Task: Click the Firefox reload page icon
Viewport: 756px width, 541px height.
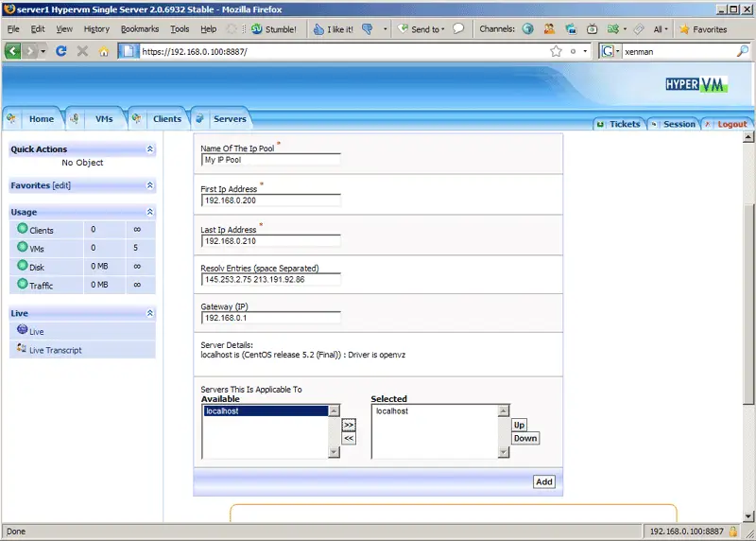Action: (61, 51)
